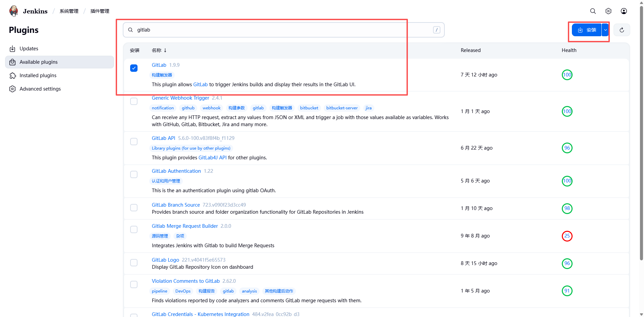Check the Generic Webhook Trigger checkbox

[134, 101]
